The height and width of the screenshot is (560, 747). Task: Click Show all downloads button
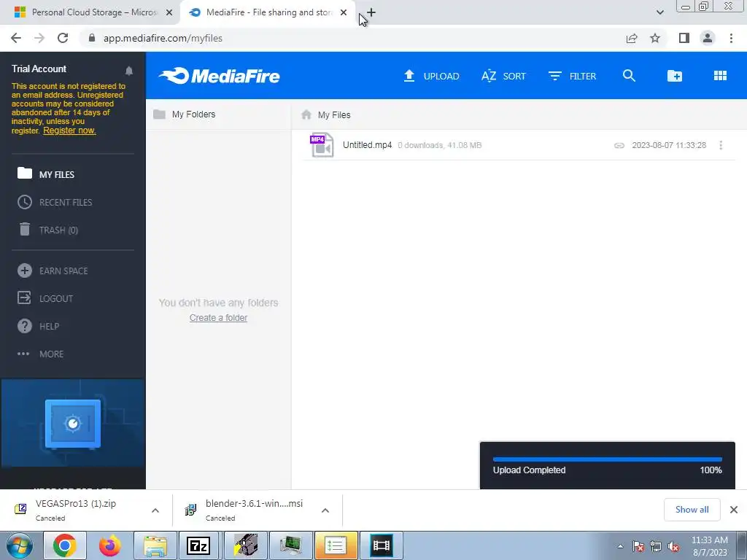coord(692,510)
